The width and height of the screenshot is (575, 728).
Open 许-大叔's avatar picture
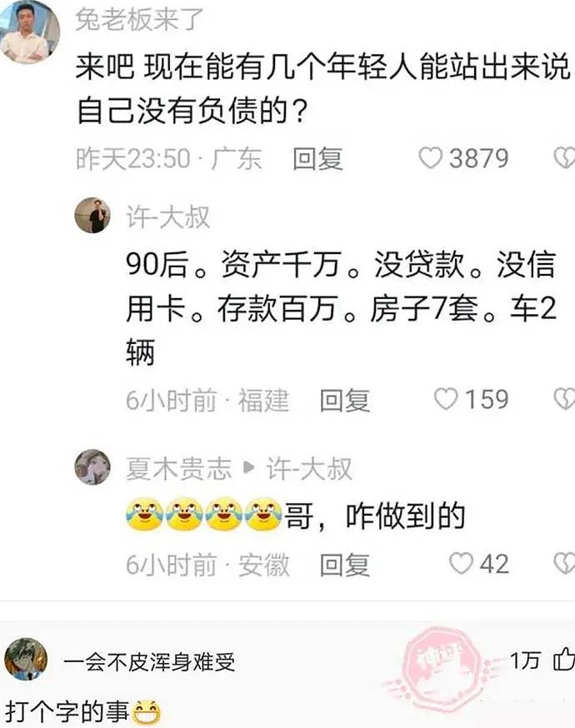(92, 215)
